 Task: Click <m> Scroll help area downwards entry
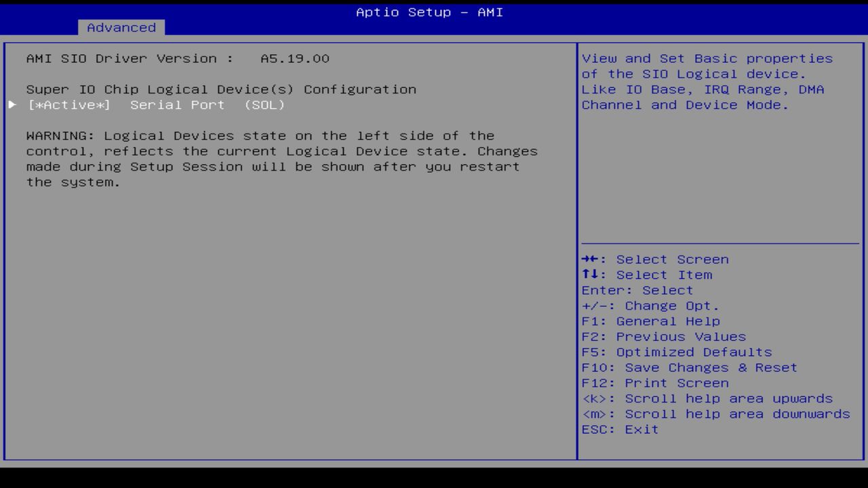[x=715, y=413]
